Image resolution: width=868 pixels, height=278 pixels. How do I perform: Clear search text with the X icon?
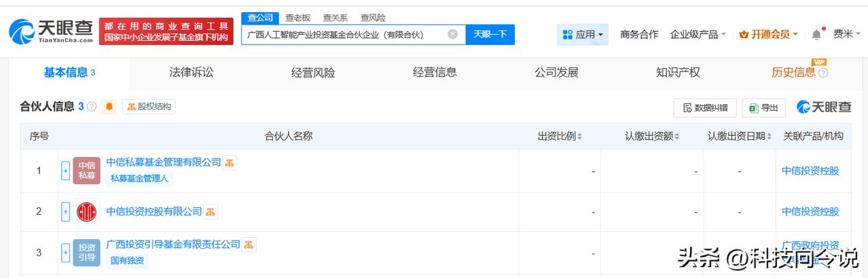[452, 34]
